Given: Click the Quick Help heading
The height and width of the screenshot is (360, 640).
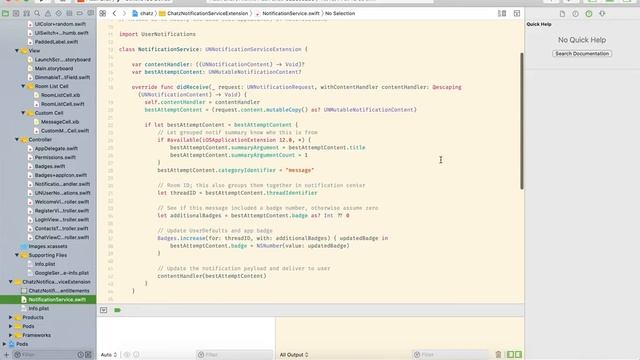Looking at the screenshot, I should pyautogui.click(x=539, y=24).
